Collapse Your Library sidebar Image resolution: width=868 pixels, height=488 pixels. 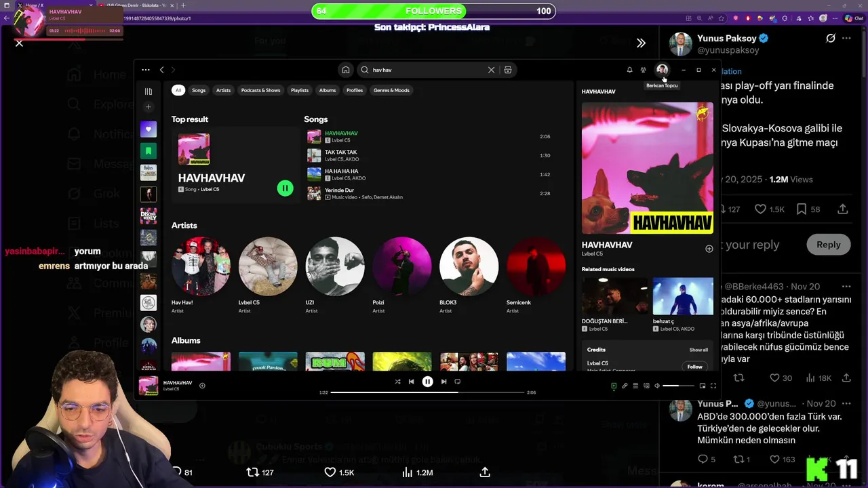click(149, 91)
